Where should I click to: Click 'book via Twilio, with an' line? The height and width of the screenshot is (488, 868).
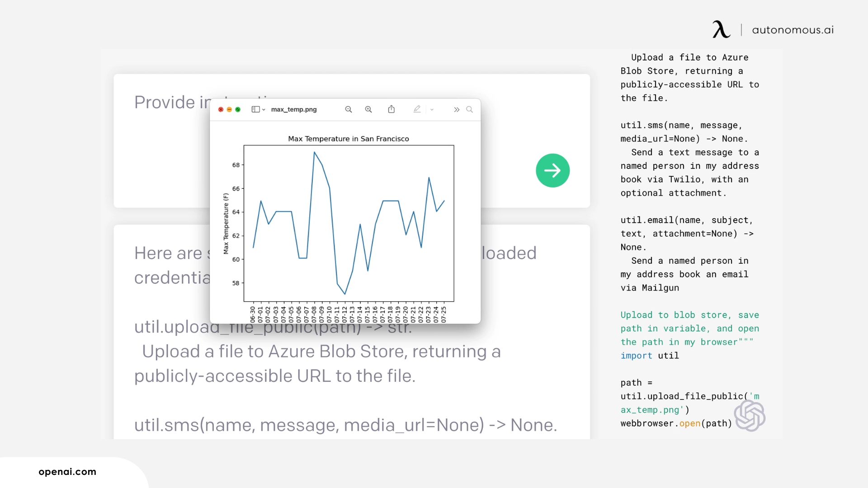(x=684, y=179)
